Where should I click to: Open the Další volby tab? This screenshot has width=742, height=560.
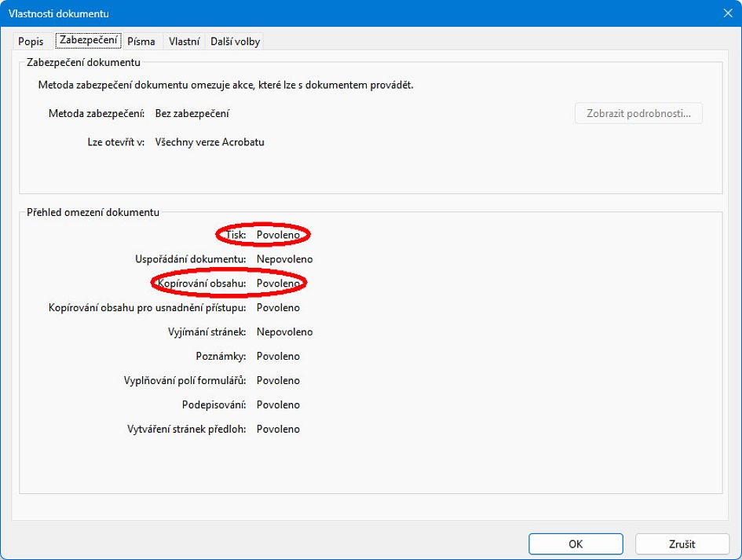pyautogui.click(x=235, y=42)
